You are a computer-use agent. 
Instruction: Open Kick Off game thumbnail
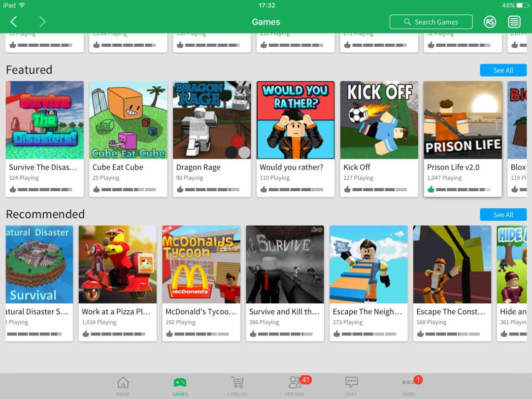click(379, 120)
